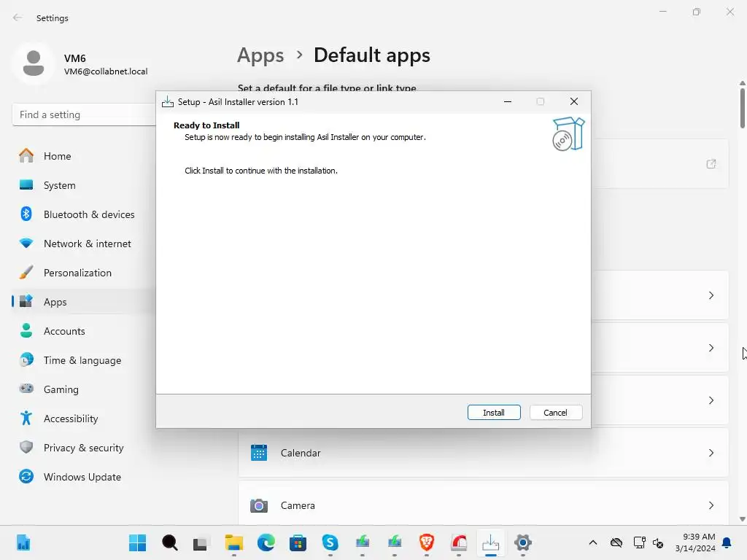Expand the Camera default app row
This screenshot has height=560, width=747.
coord(483,505)
